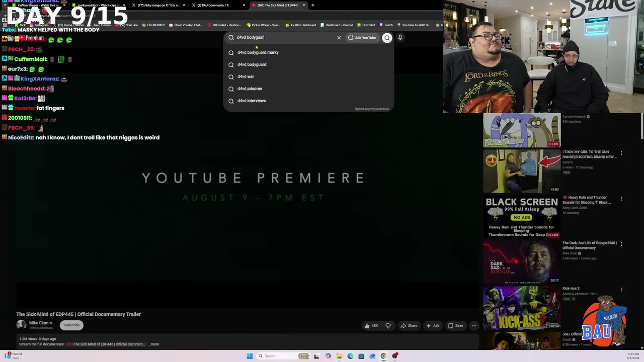Open Dashboard - Pulsoid bookmark
Image resolution: width=644 pixels, height=362 pixels.
[337, 25]
